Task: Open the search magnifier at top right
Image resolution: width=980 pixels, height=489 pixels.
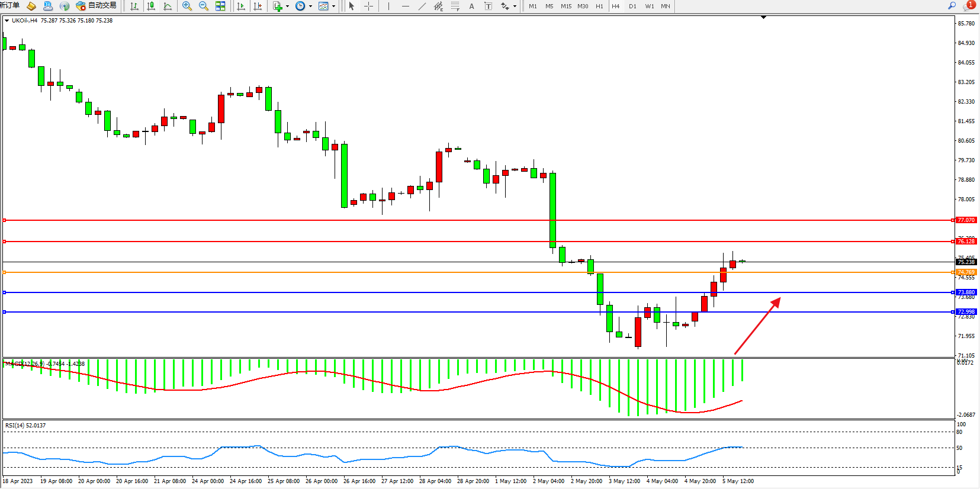Action: (x=952, y=6)
